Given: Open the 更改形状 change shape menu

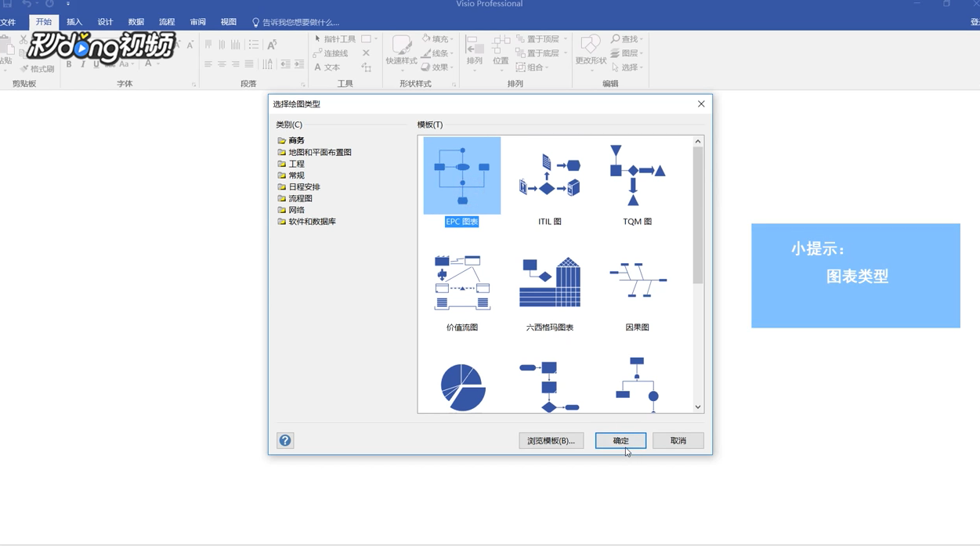Looking at the screenshot, I should (x=591, y=52).
